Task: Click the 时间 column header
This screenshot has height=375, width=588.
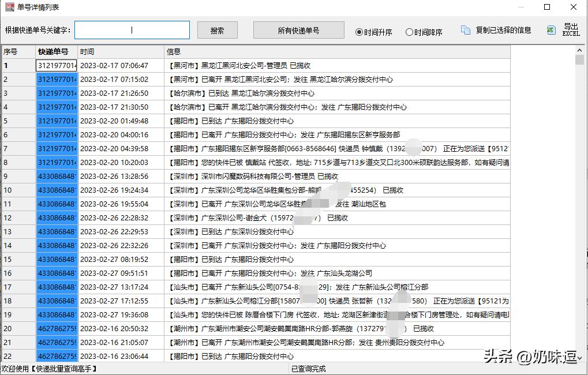Action: pos(87,51)
